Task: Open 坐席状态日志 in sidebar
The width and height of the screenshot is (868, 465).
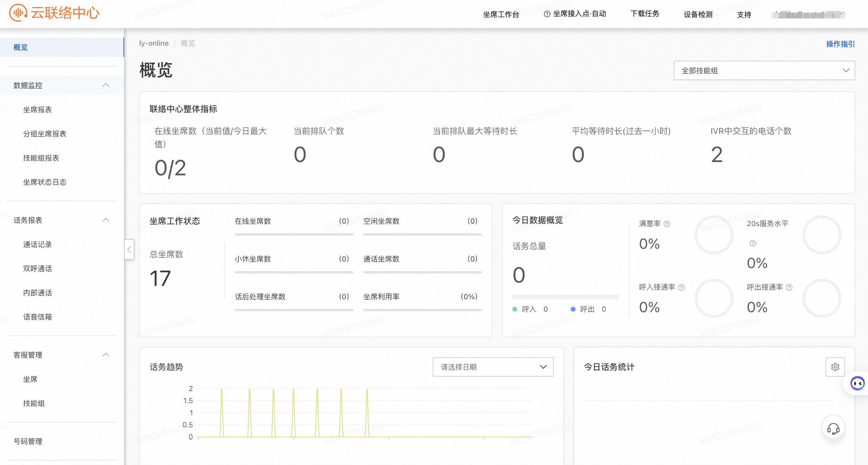Action: point(45,182)
